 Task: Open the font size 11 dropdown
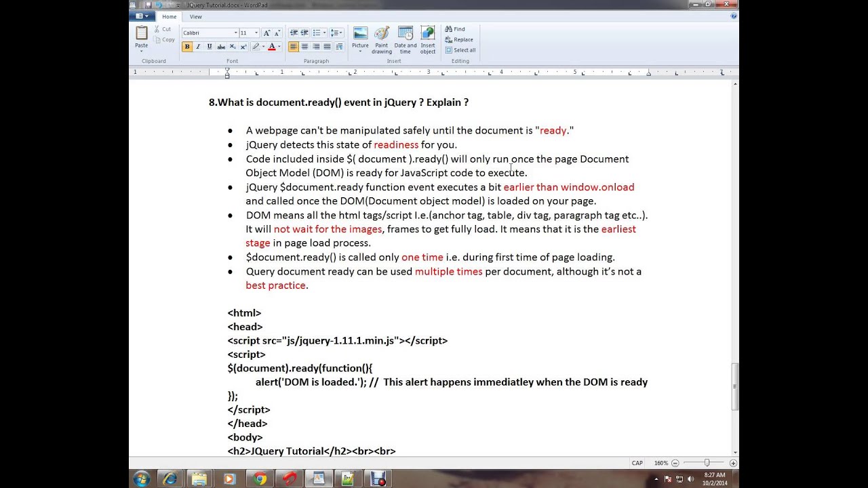click(x=256, y=33)
